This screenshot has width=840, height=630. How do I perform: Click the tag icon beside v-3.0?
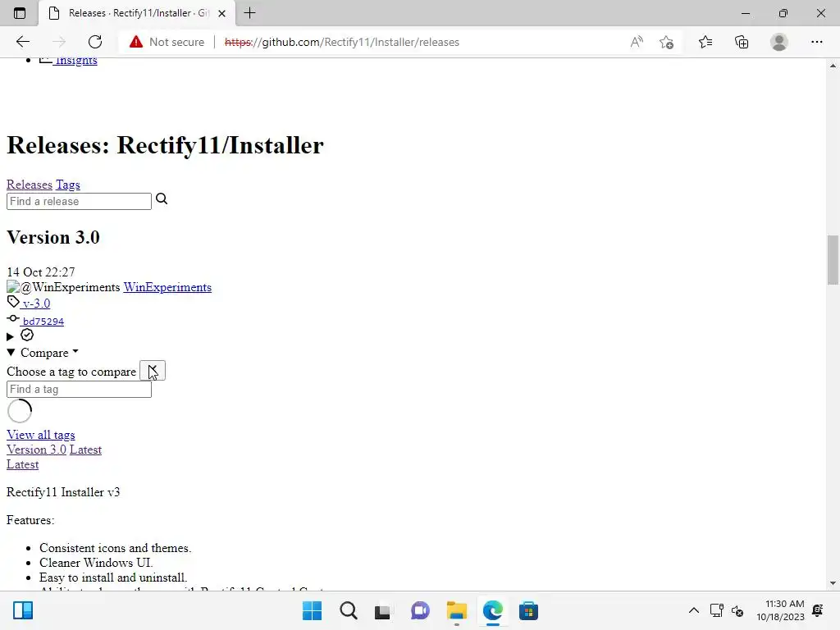pyautogui.click(x=13, y=302)
